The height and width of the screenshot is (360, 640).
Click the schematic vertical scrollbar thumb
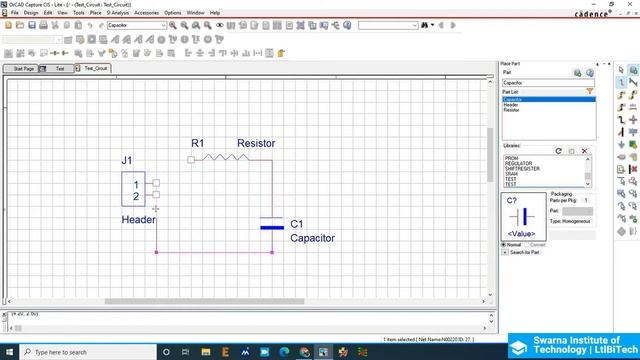[490, 155]
